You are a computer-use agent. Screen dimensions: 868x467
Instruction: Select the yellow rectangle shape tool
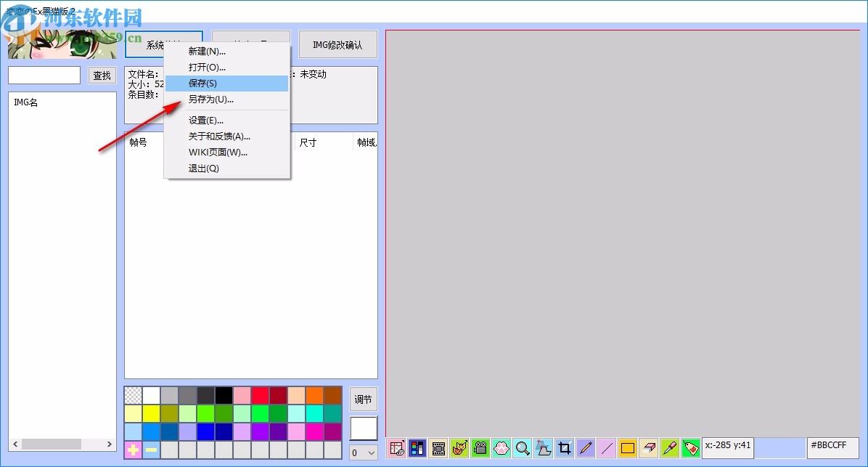tap(628, 448)
